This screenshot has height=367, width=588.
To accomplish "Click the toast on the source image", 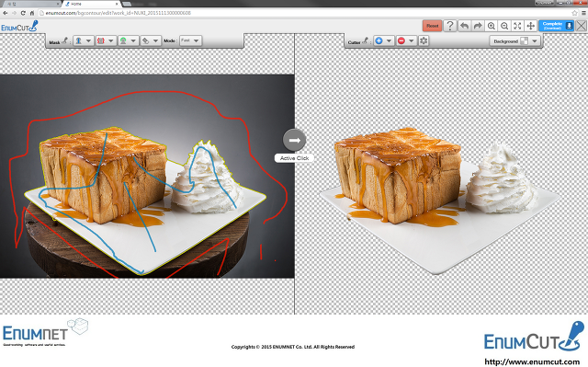I will [x=103, y=175].
